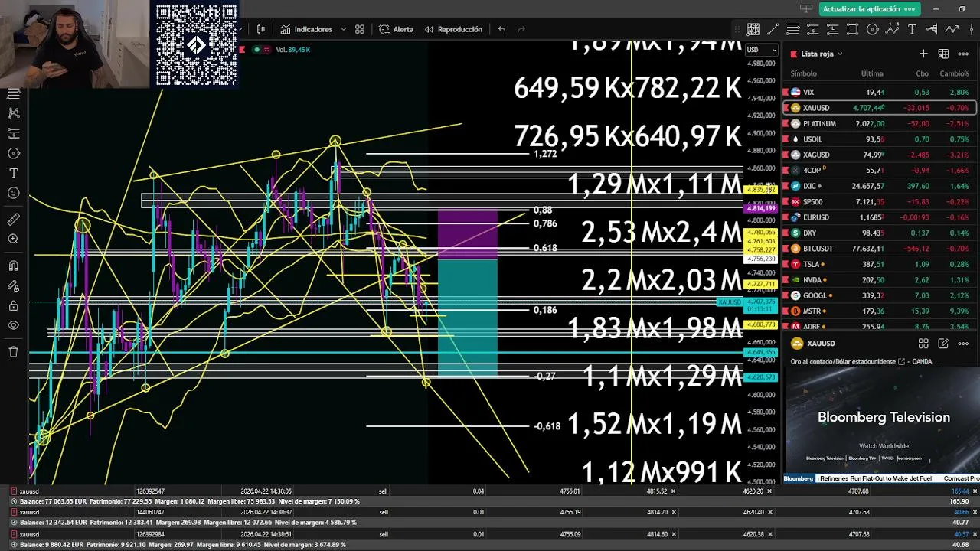This screenshot has height=551, width=980.
Task: Redo the chart action
Action: click(x=521, y=29)
